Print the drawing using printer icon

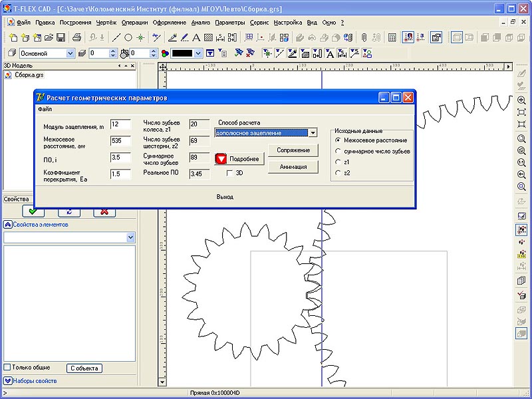point(77,37)
